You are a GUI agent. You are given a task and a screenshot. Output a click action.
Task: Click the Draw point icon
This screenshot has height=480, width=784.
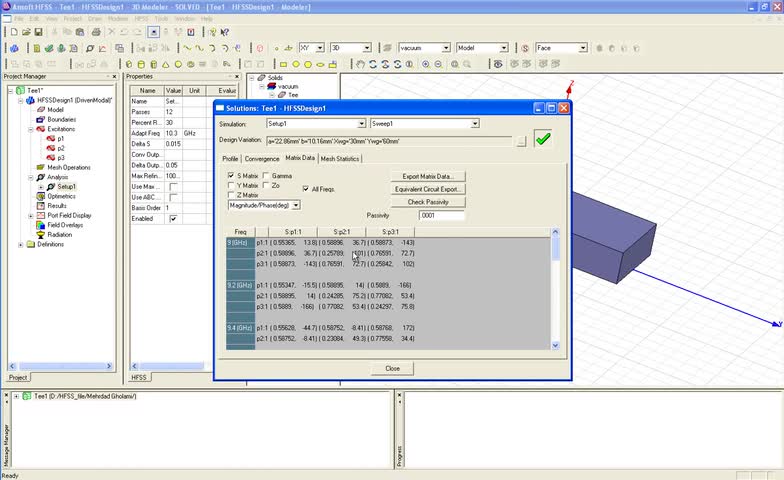coord(276,48)
